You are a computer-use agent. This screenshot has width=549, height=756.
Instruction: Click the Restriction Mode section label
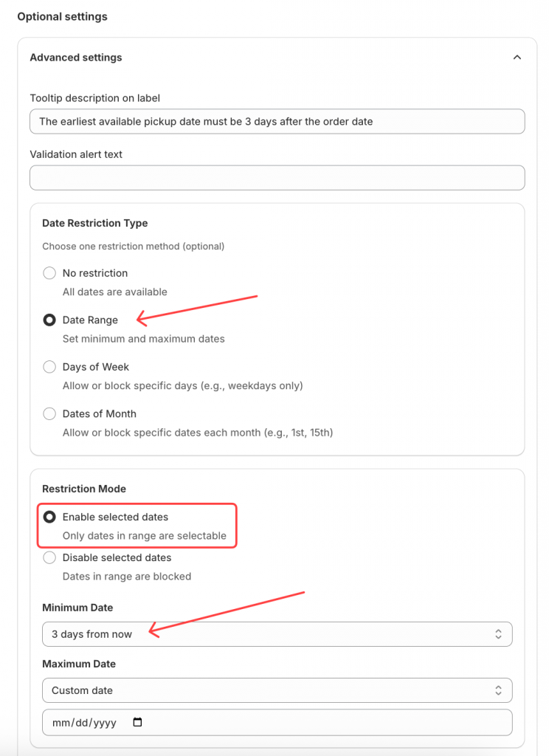tap(84, 489)
